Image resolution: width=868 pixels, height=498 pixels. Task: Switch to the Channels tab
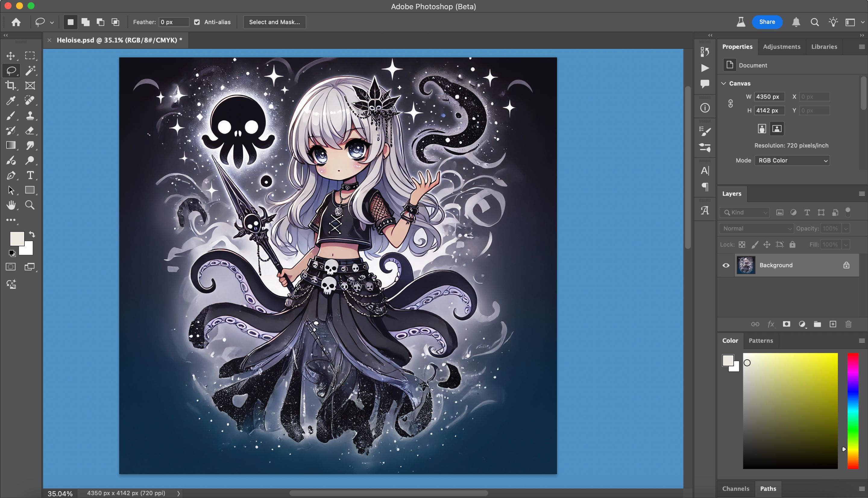tap(736, 488)
